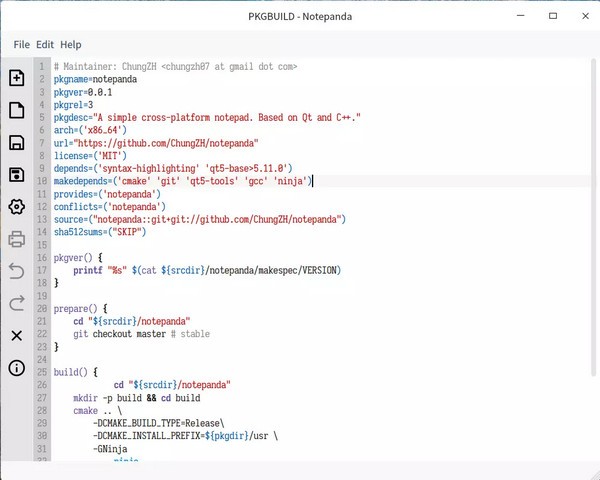Open preferences with gear icon
The height and width of the screenshot is (480, 600).
pos(16,207)
